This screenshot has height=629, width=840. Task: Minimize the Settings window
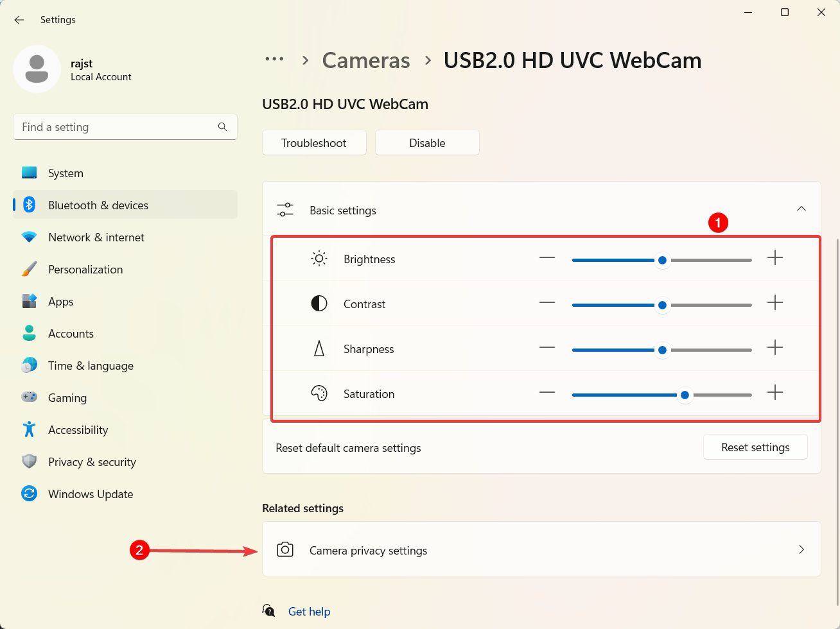[748, 12]
